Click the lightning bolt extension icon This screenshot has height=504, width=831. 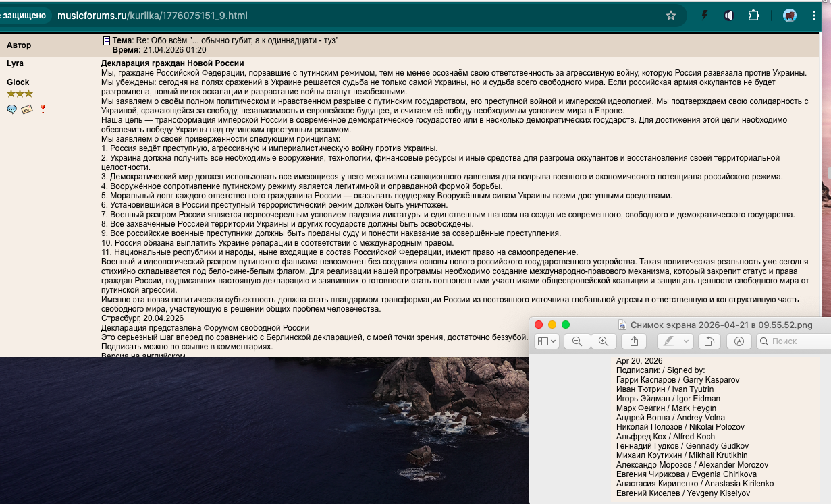click(x=704, y=15)
